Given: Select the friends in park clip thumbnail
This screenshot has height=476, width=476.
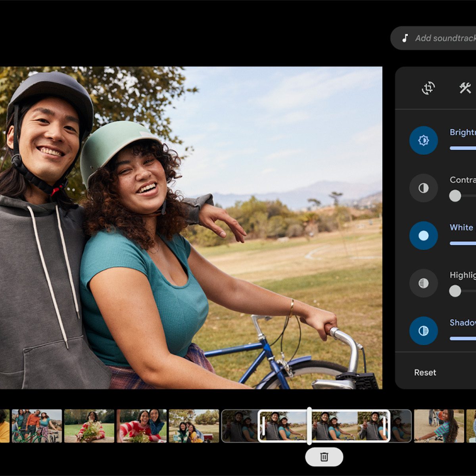Looking at the screenshot, I should click(x=194, y=426).
